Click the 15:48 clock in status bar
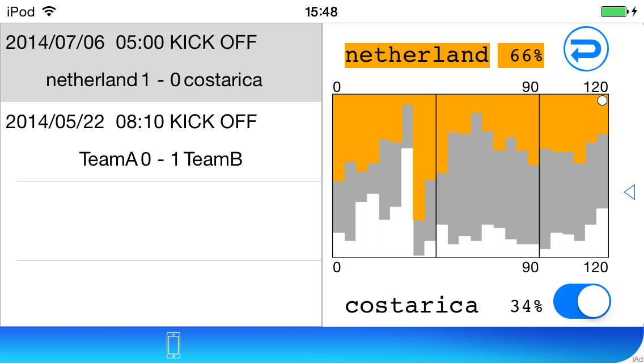The height and width of the screenshot is (363, 644). pyautogui.click(x=321, y=12)
